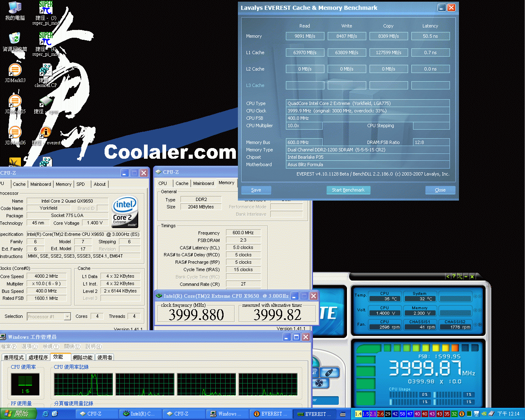Select the super_pi_mod (3) shortcut icon

(46, 13)
